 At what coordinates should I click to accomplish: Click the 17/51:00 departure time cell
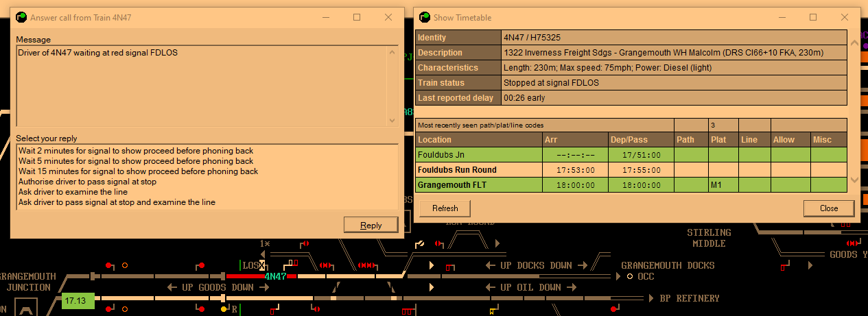coord(642,155)
